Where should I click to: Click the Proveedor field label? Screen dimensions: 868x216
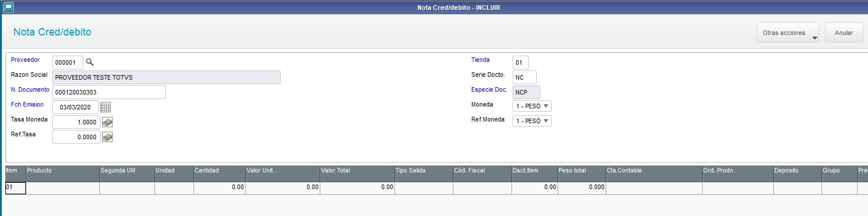[x=25, y=60]
